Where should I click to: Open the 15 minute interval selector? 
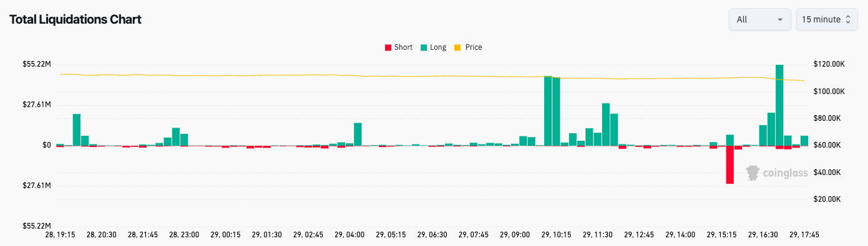click(x=827, y=19)
